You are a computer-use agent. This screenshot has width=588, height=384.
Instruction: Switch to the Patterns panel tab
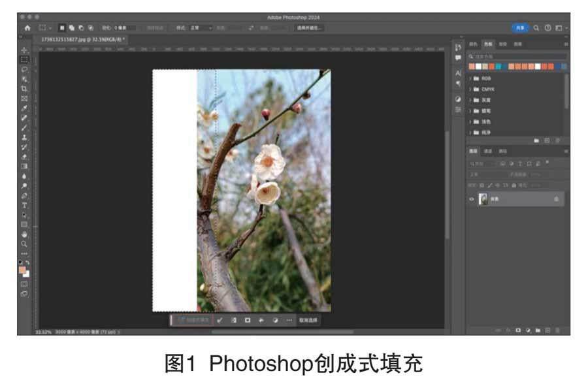tap(518, 44)
